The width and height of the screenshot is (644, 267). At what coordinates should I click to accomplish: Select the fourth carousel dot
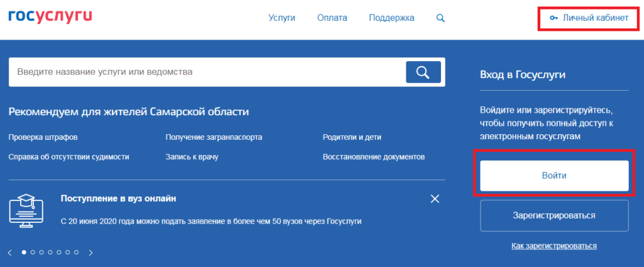[50, 252]
